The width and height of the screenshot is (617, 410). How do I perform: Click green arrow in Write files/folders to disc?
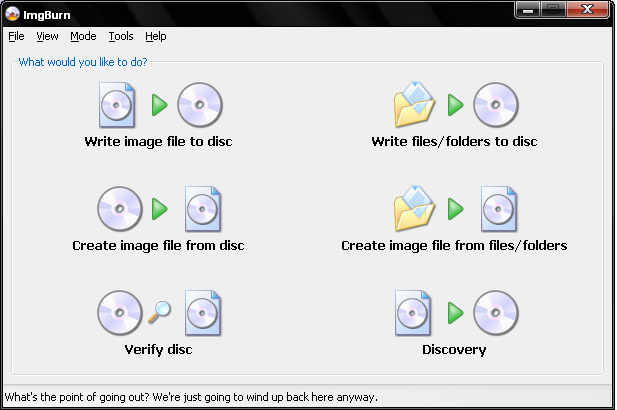(456, 105)
